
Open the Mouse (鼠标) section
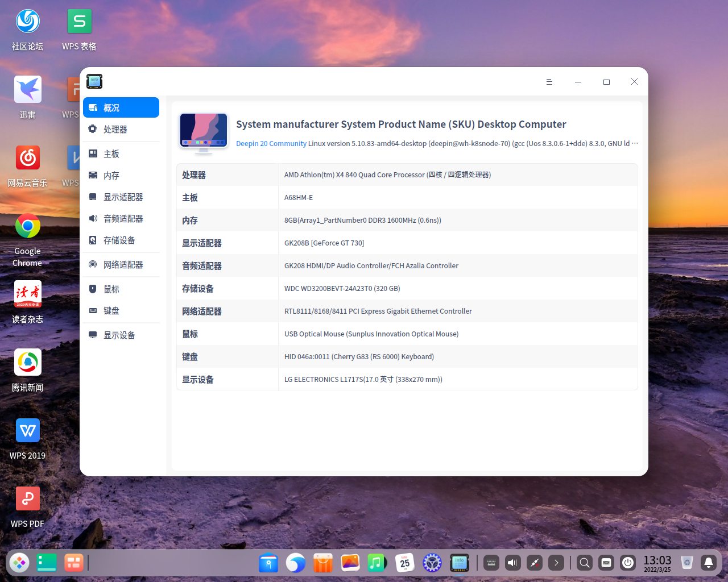click(110, 289)
